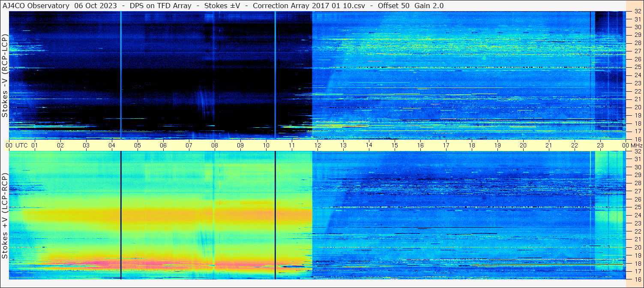Click hour label '16' on time axis
644x288 pixels.
click(x=420, y=145)
